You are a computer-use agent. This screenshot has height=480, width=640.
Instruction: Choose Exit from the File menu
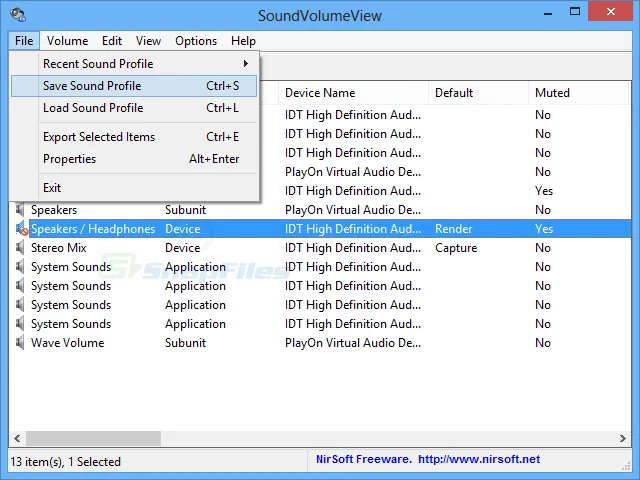(x=134, y=188)
